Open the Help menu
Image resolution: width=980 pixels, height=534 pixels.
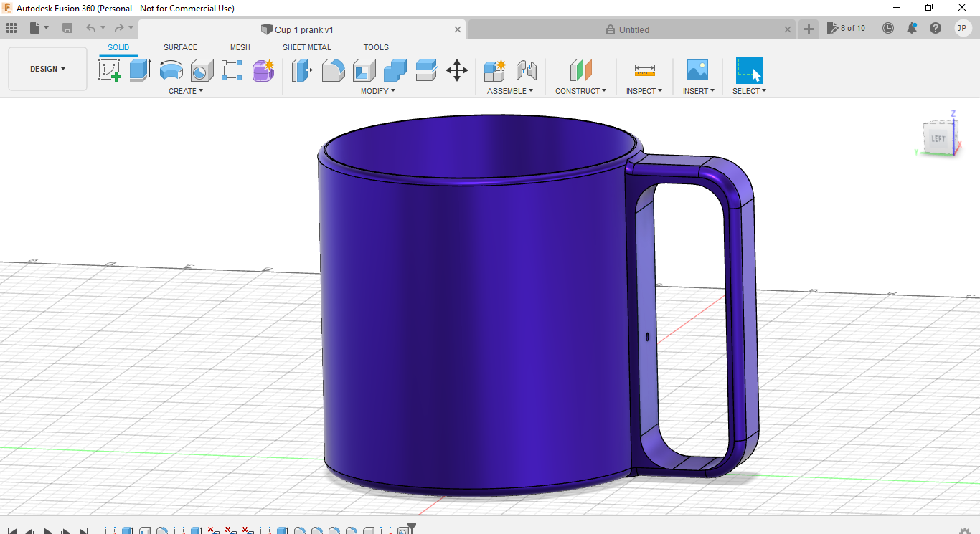click(x=934, y=28)
